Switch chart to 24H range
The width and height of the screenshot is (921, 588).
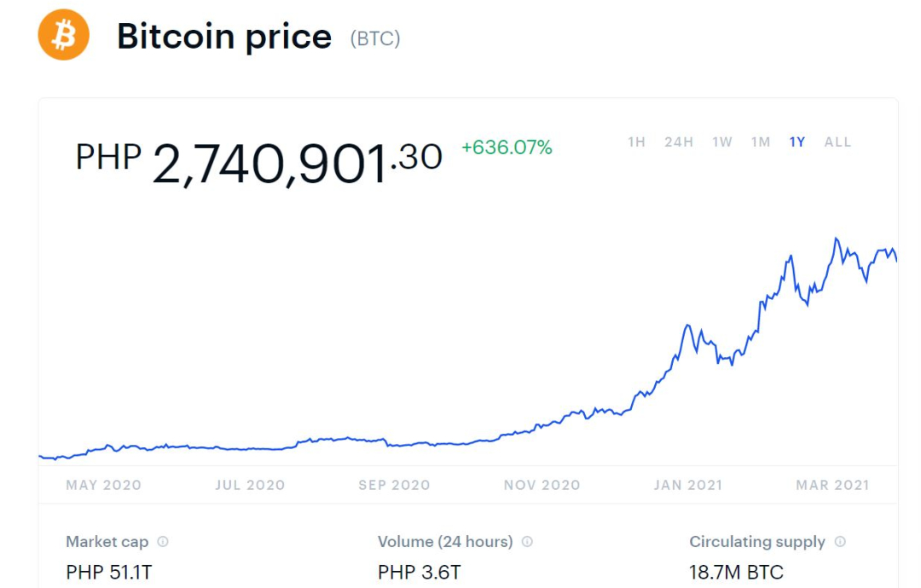[x=679, y=142]
